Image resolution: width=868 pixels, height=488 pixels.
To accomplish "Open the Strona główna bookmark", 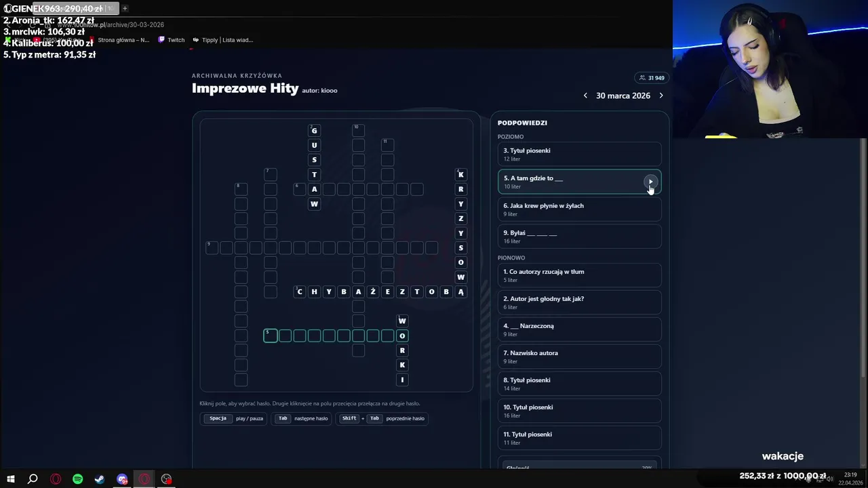I will [x=119, y=40].
